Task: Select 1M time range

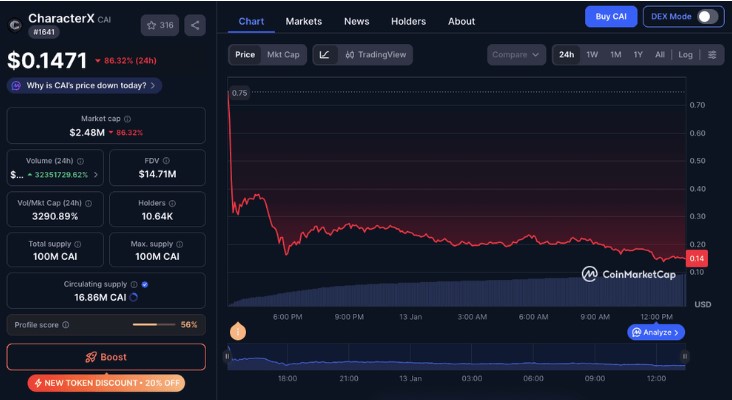Action: tap(616, 55)
